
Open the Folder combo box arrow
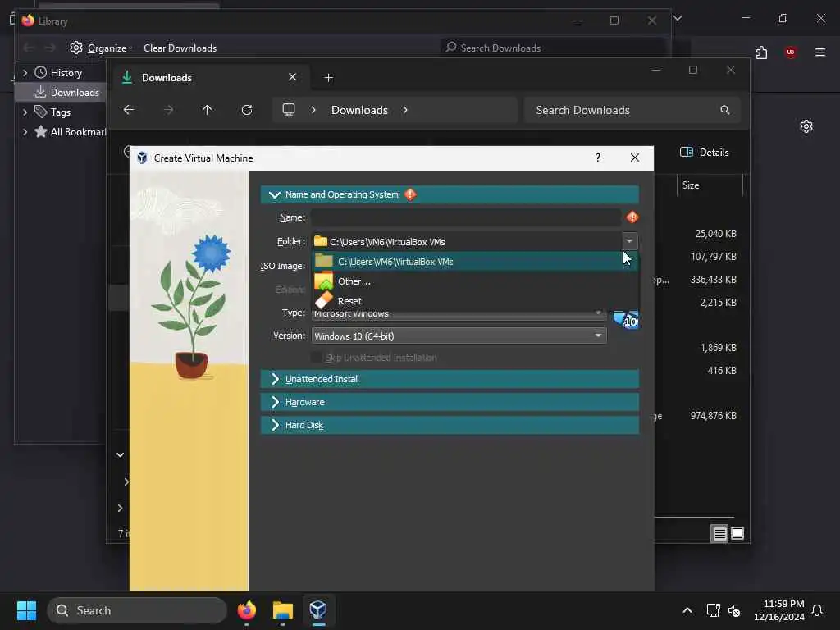(629, 242)
